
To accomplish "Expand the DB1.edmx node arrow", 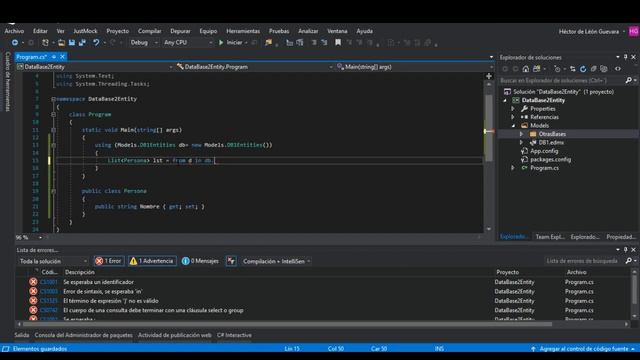I will 521,142.
